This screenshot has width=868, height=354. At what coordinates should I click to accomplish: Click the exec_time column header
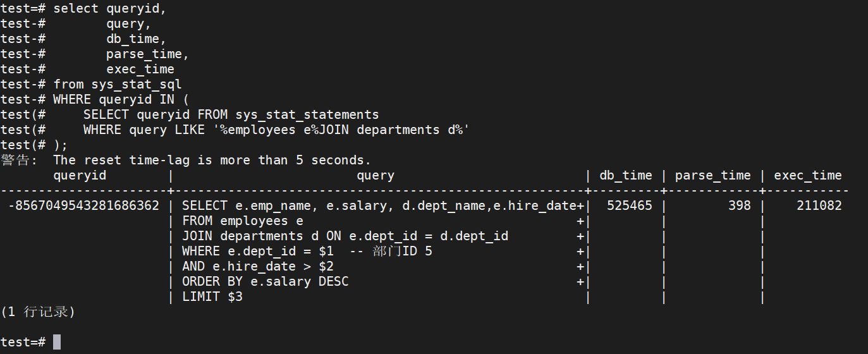(x=807, y=176)
